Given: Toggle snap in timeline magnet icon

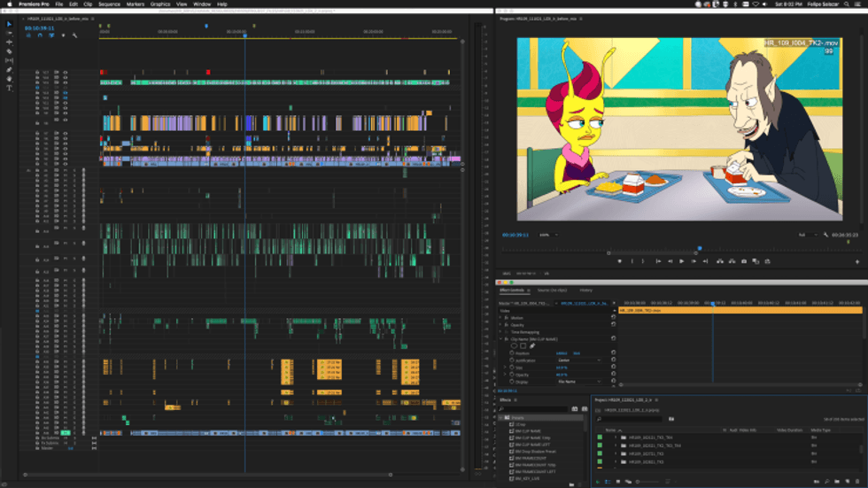Looking at the screenshot, I should 40,35.
